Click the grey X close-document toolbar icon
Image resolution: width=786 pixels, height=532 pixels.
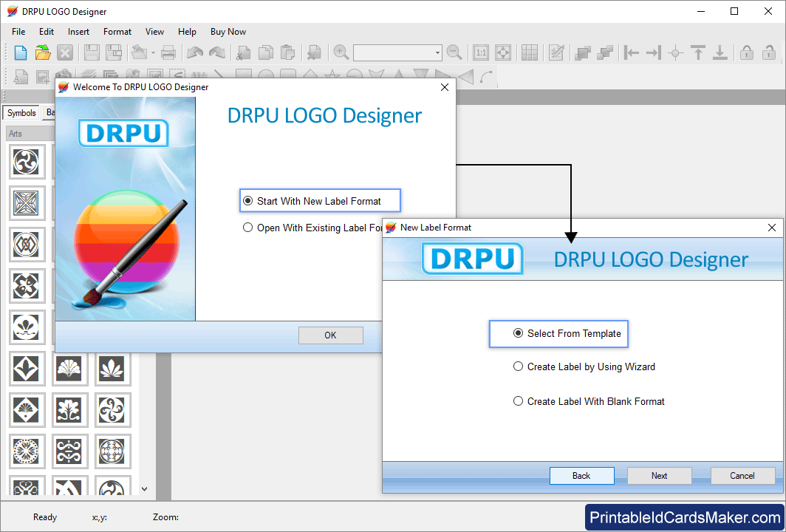click(x=65, y=52)
